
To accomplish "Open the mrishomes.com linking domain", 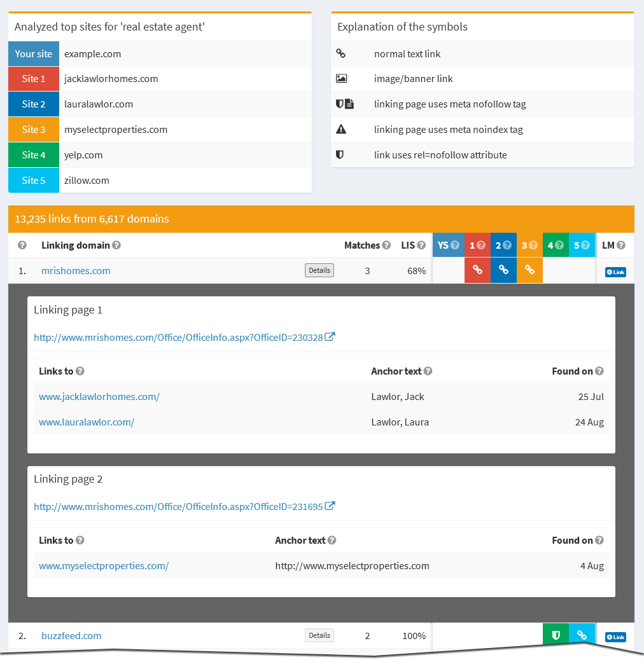I will (x=76, y=270).
